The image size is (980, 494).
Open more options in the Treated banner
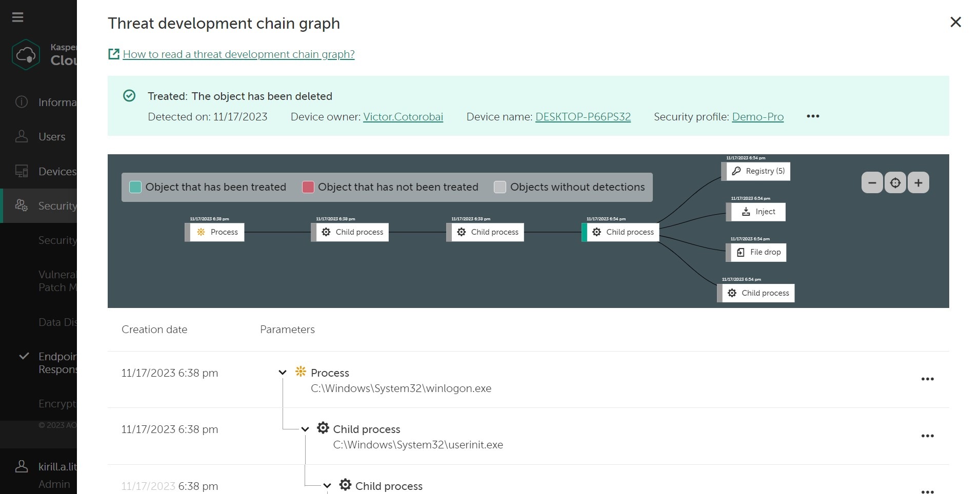(x=812, y=116)
